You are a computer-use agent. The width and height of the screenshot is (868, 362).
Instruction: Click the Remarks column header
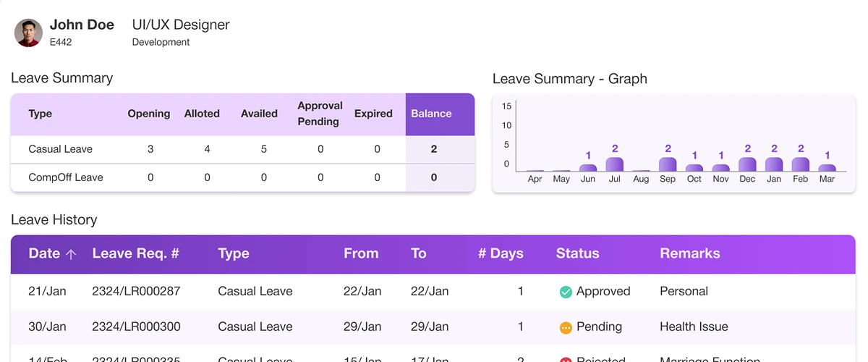(x=689, y=253)
